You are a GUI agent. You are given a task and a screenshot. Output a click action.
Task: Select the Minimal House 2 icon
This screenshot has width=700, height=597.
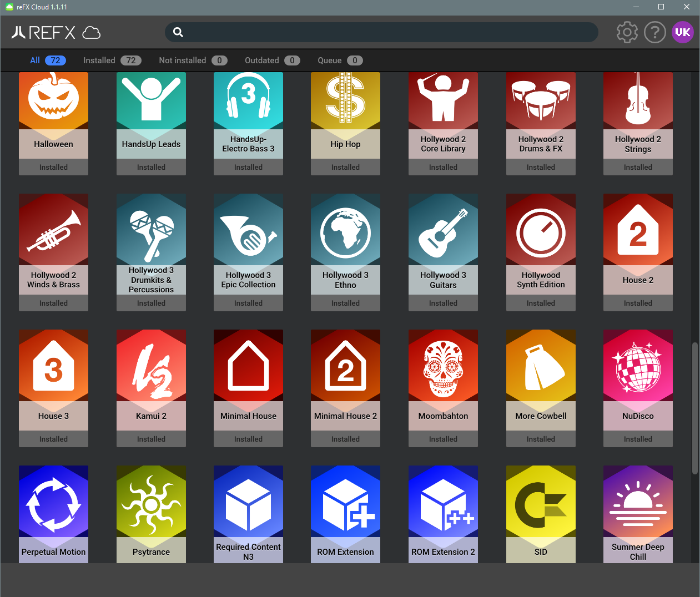point(345,366)
